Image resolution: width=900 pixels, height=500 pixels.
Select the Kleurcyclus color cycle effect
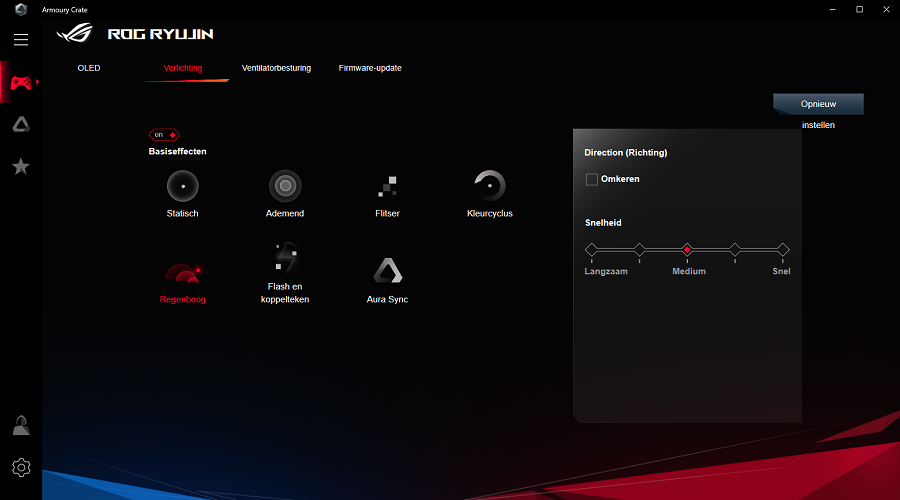pyautogui.click(x=490, y=195)
